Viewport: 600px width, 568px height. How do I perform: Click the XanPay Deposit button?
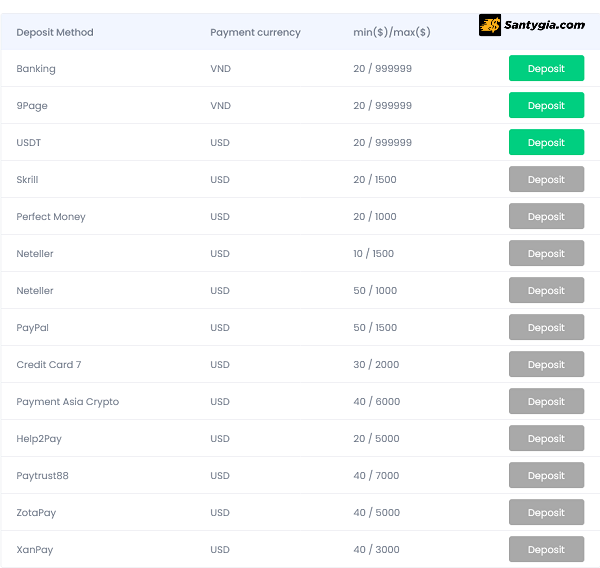546,550
